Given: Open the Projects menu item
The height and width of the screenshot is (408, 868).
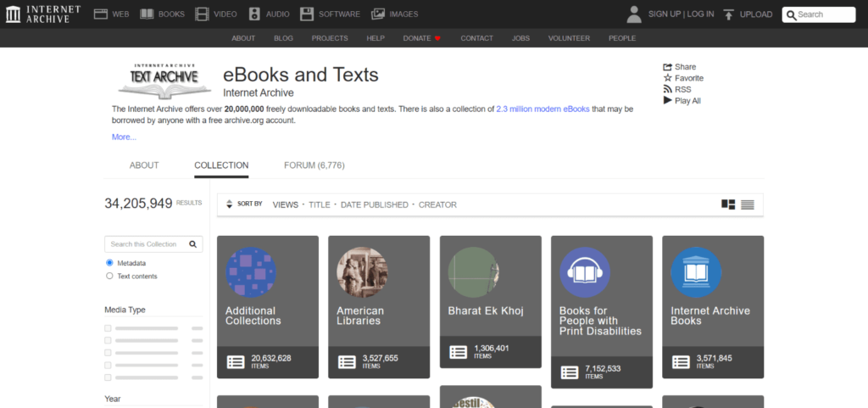Looking at the screenshot, I should pos(330,38).
